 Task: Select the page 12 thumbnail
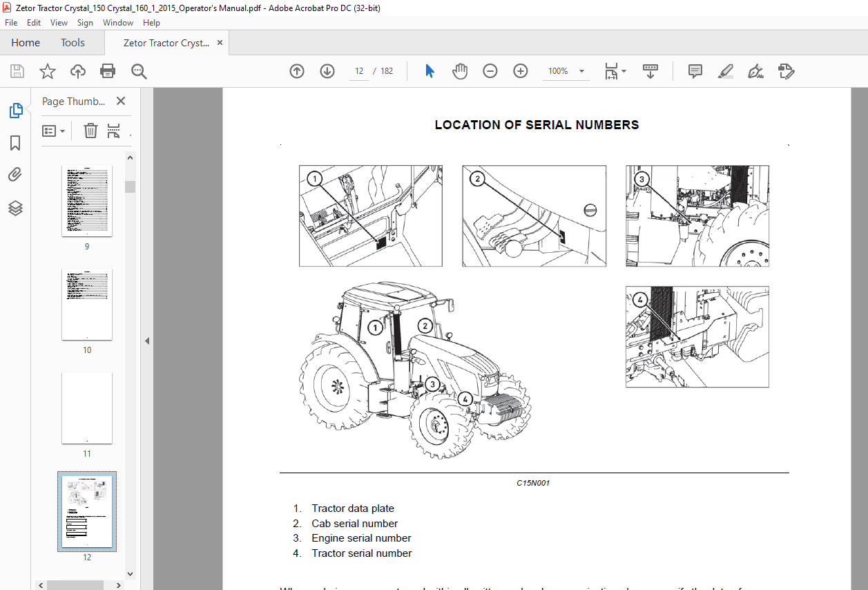click(87, 512)
